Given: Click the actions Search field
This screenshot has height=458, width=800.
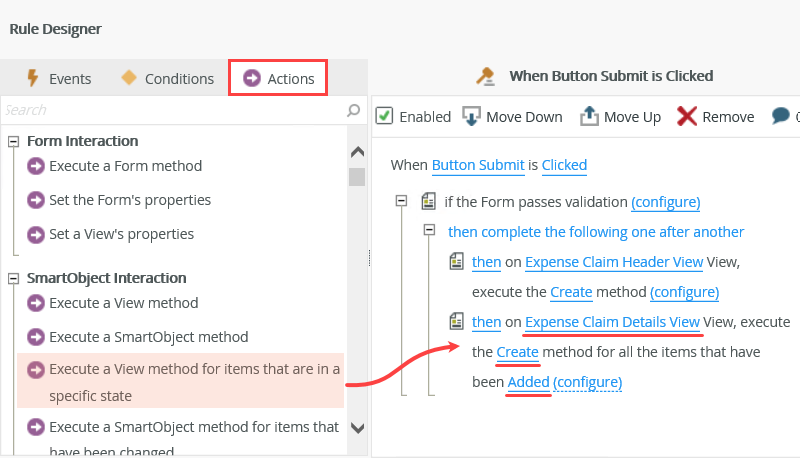Looking at the screenshot, I should [x=170, y=110].
